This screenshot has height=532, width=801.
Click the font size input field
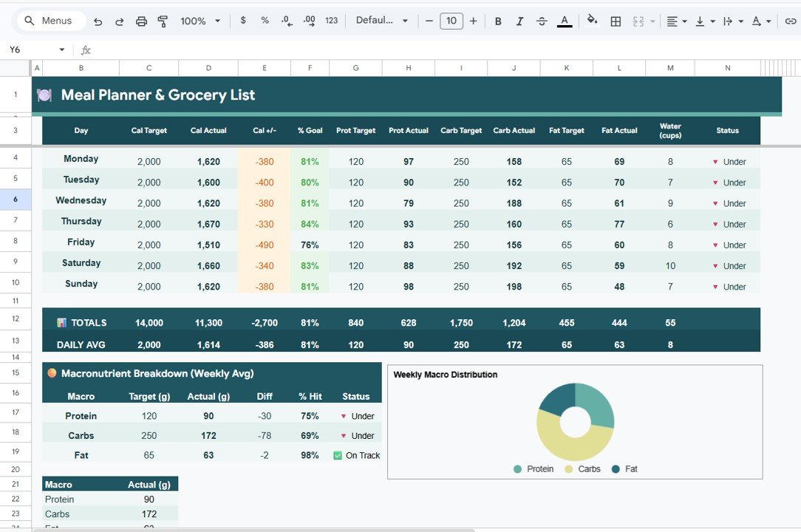coord(451,21)
